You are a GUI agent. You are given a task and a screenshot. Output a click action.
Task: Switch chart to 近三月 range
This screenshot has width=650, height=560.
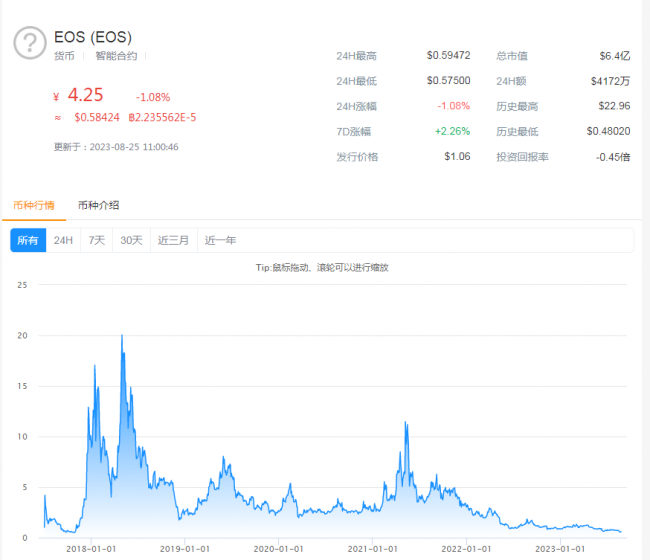tap(174, 240)
